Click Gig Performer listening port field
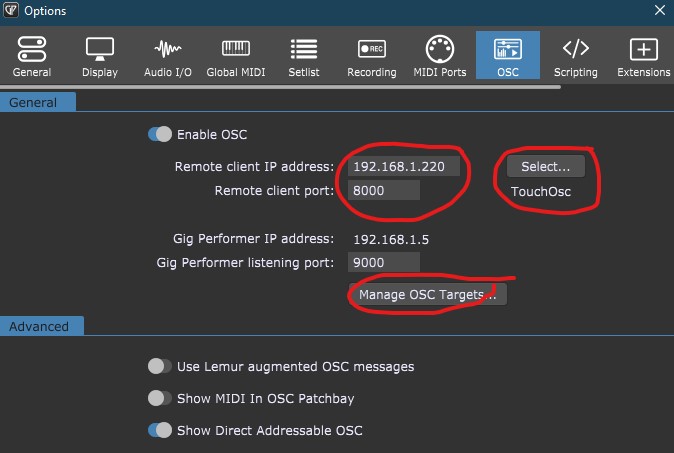The image size is (674, 453). 383,262
